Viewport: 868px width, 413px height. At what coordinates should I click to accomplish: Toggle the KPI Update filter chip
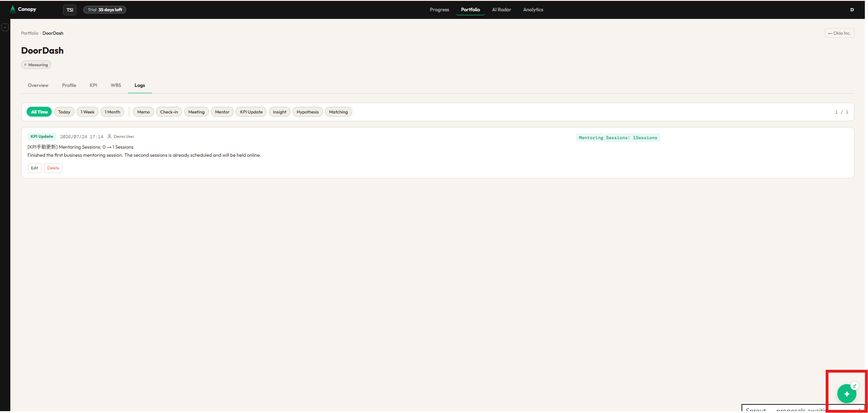pyautogui.click(x=251, y=112)
